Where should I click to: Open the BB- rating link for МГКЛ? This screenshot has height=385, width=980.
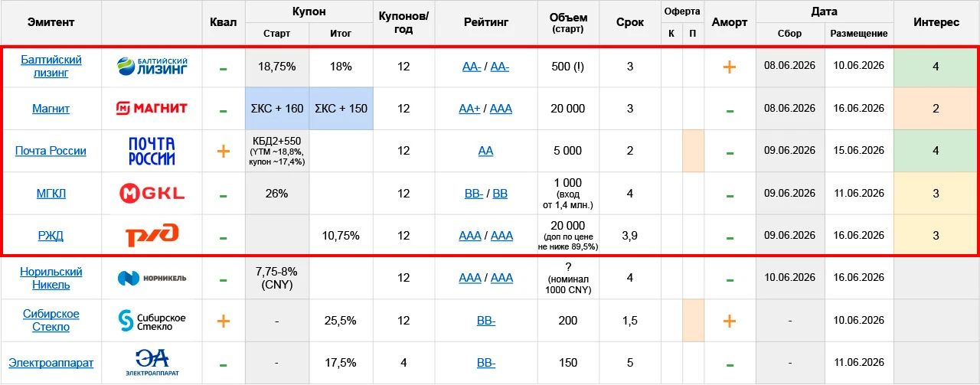pos(474,194)
